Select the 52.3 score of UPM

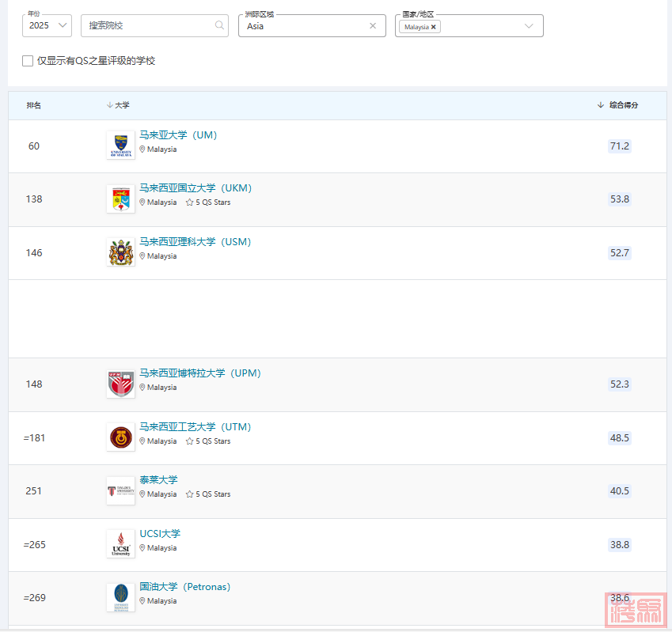(x=620, y=384)
